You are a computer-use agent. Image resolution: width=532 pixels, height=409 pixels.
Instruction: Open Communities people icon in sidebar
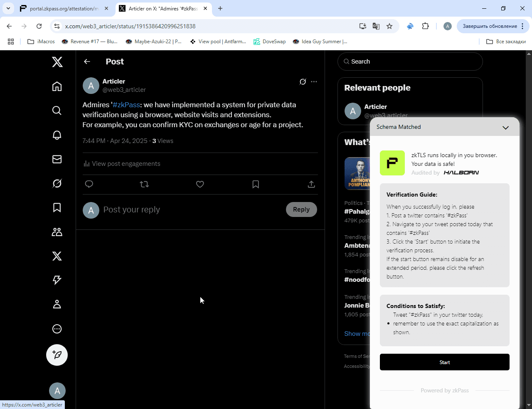[x=57, y=232]
